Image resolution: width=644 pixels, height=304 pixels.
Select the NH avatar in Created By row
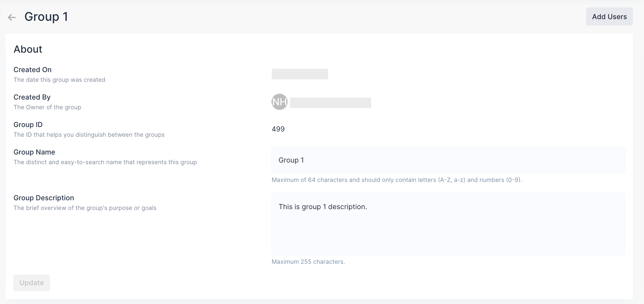[280, 102]
